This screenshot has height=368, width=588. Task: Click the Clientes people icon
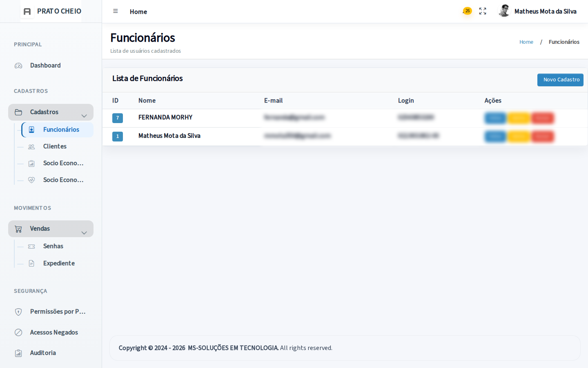[31, 147]
